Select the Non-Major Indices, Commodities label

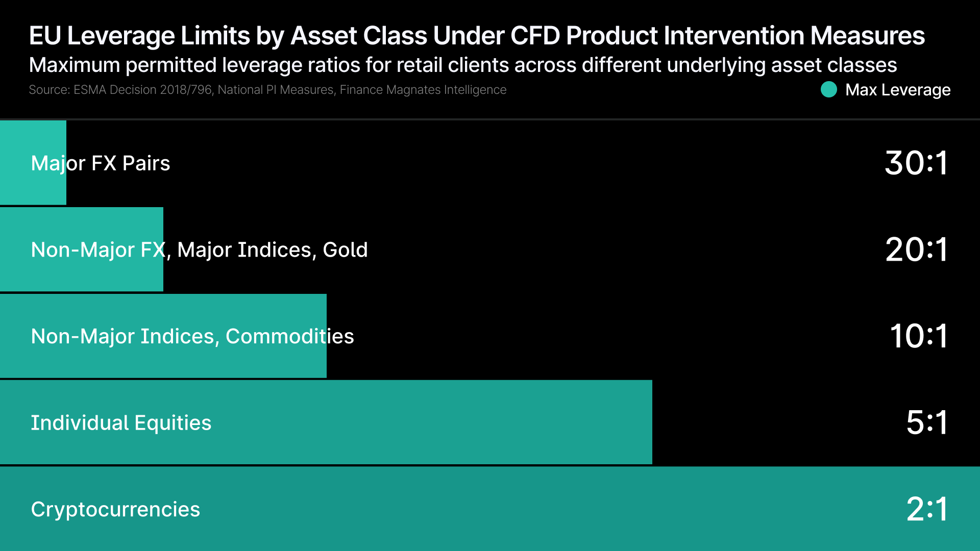click(x=192, y=336)
